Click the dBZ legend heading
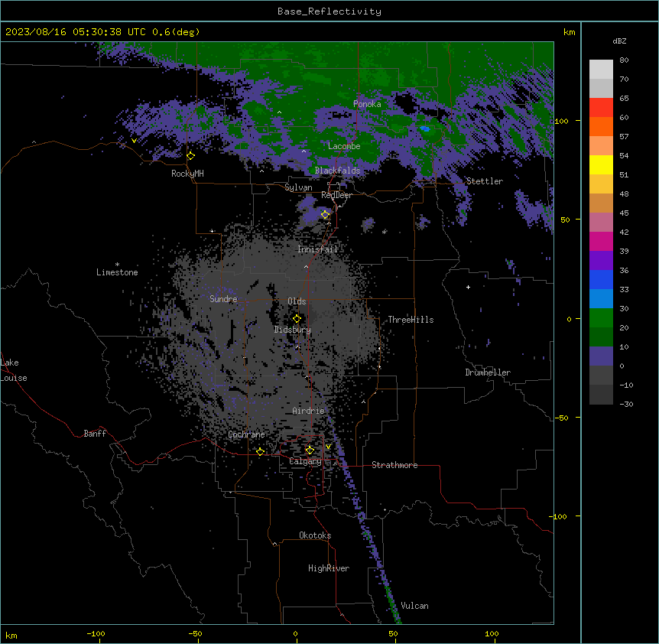Image resolution: width=659 pixels, height=644 pixels. click(x=619, y=41)
